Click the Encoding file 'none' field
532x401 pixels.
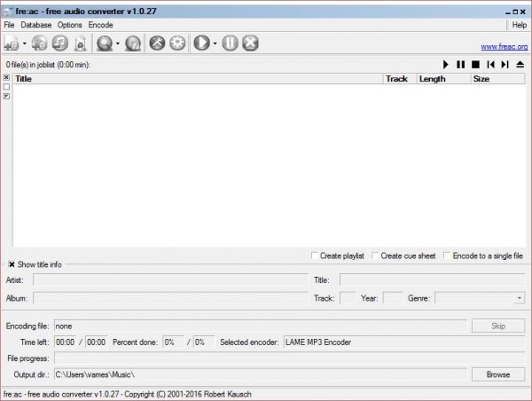click(x=261, y=326)
